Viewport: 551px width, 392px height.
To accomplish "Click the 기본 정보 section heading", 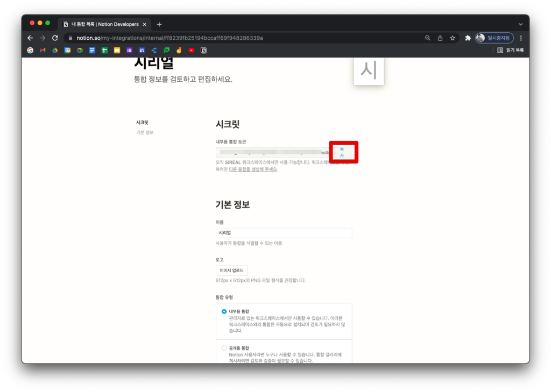I will (232, 205).
